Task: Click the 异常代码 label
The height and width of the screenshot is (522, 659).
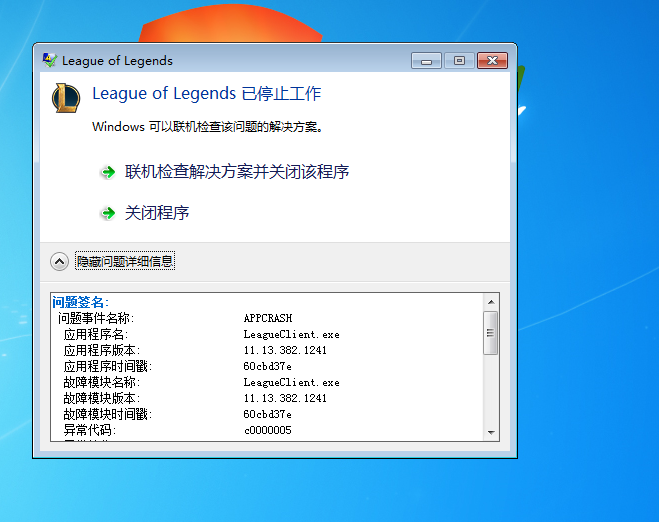Action: pyautogui.click(x=90, y=430)
